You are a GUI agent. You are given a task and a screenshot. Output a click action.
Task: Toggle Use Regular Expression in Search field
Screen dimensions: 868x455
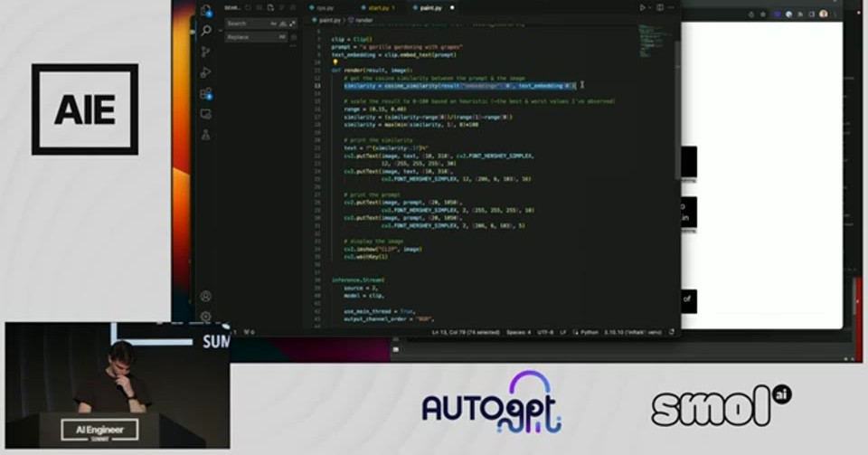292,24
